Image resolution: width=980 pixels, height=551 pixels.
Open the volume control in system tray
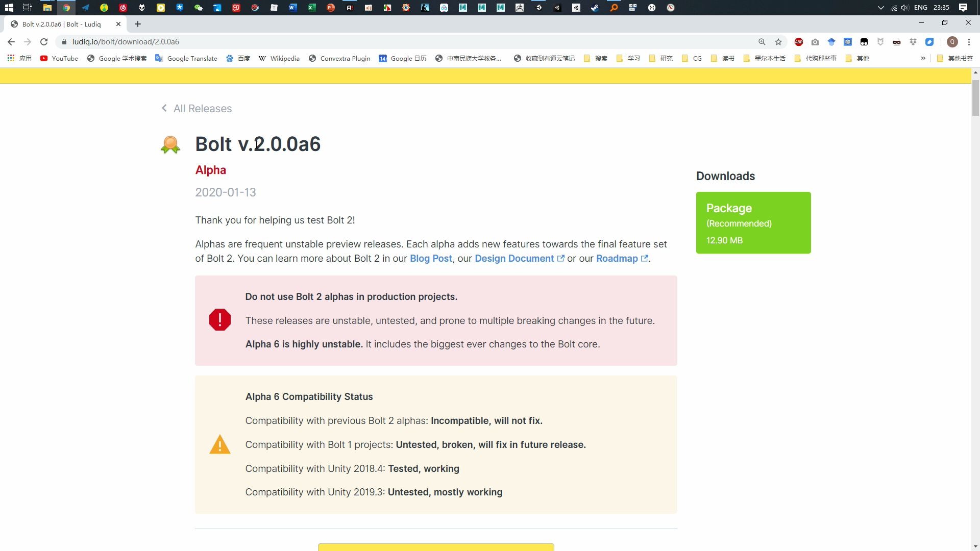(904, 8)
